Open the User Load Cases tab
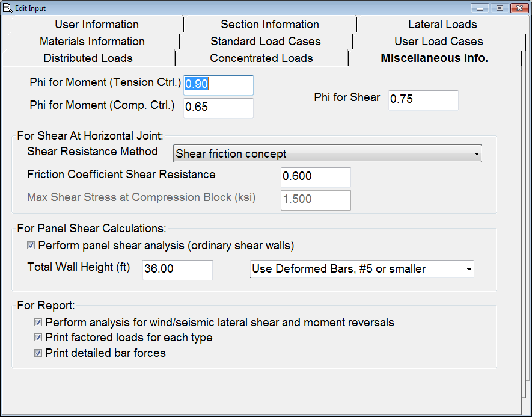 [x=438, y=42]
